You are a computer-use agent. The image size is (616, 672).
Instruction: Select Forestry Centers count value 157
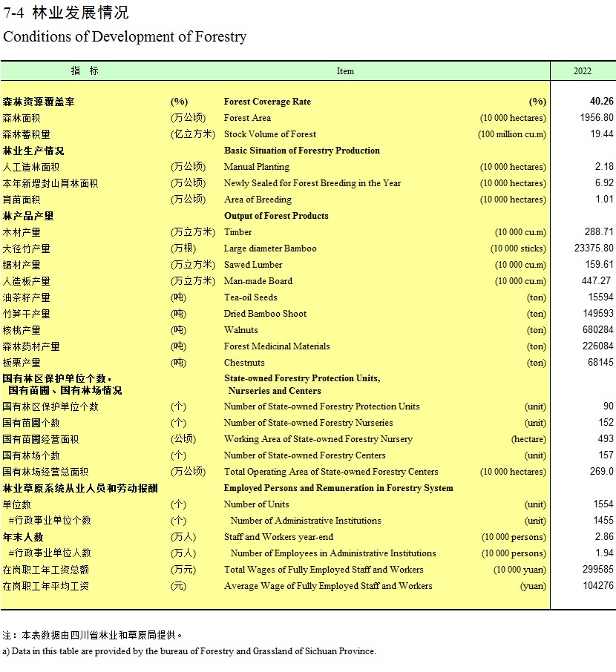pos(606,455)
